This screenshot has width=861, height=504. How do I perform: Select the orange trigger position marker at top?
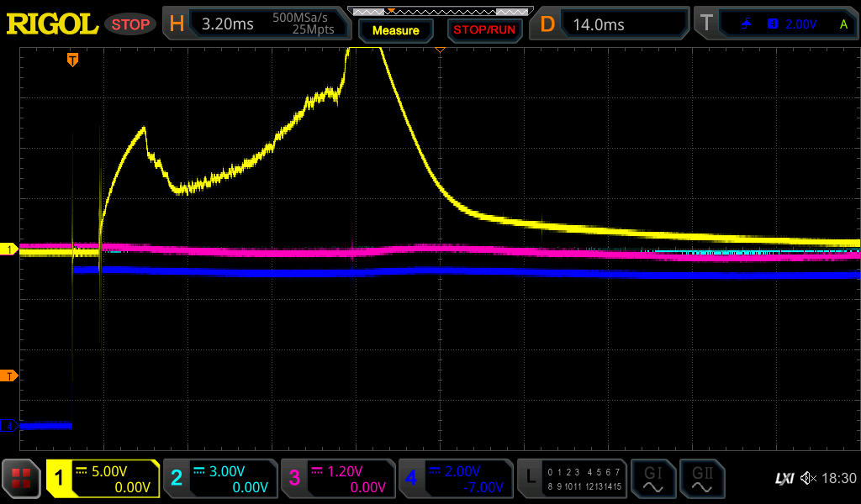pyautogui.click(x=73, y=60)
